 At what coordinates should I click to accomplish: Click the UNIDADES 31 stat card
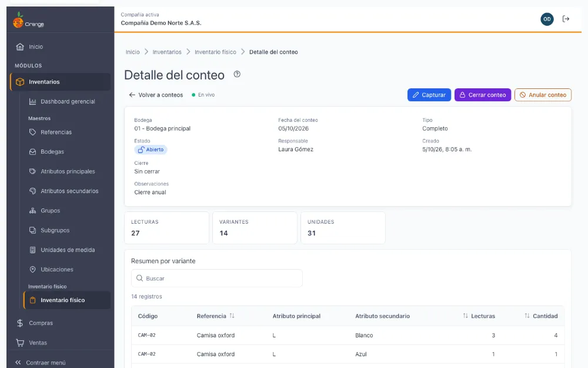(343, 227)
